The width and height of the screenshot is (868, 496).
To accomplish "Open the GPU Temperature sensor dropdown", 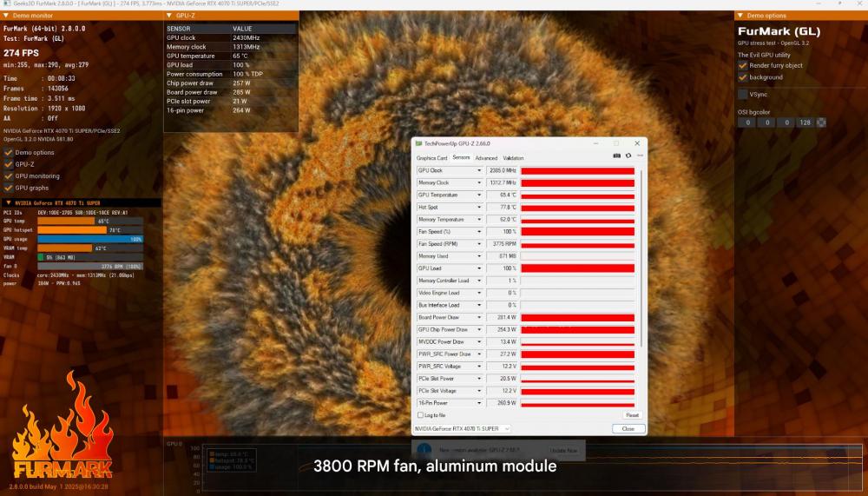I will pos(479,195).
